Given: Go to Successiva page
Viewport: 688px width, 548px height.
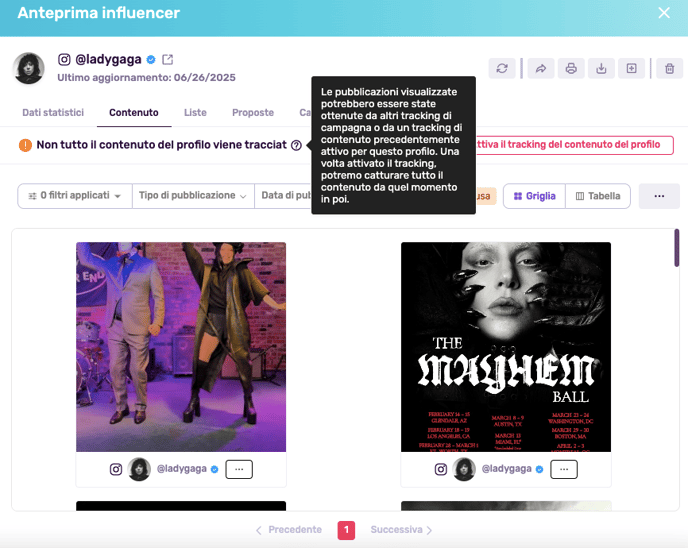Looking at the screenshot, I should tap(401, 530).
